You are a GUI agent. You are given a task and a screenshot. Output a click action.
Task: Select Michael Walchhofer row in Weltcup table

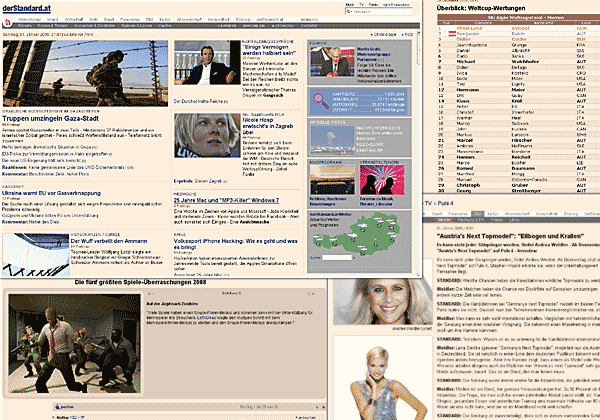pos(518,61)
